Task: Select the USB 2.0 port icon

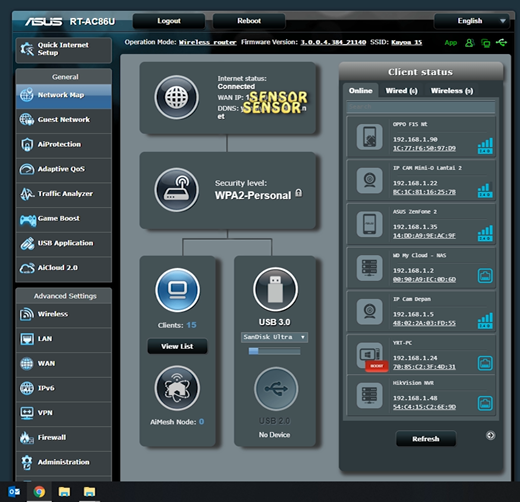Action: pyautogui.click(x=276, y=389)
